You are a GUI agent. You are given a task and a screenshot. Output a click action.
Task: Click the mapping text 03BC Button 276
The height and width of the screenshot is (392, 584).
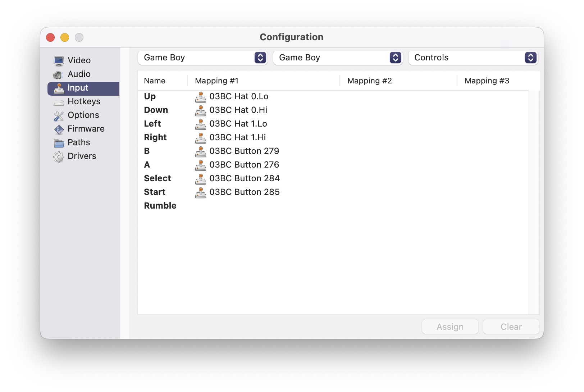point(244,165)
